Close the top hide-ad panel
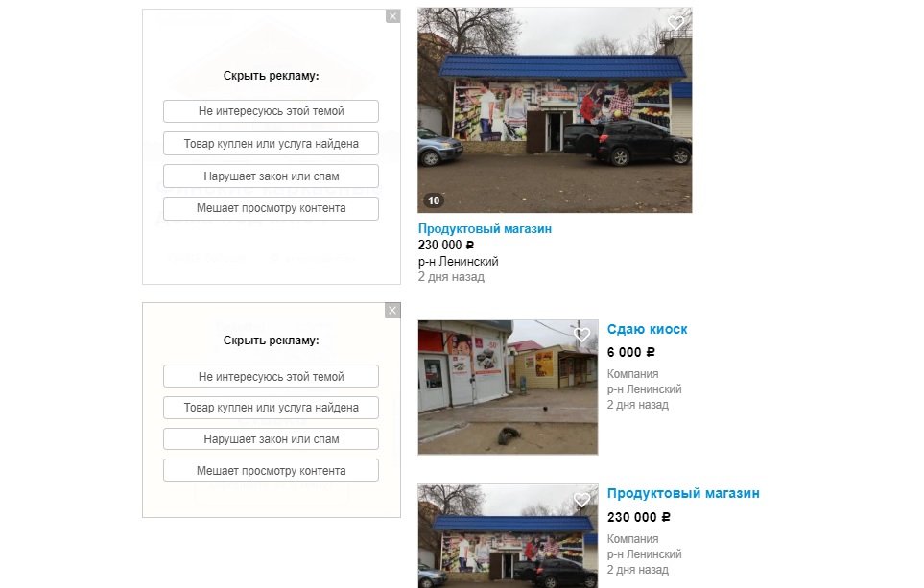This screenshot has width=924, height=588. pyautogui.click(x=393, y=16)
